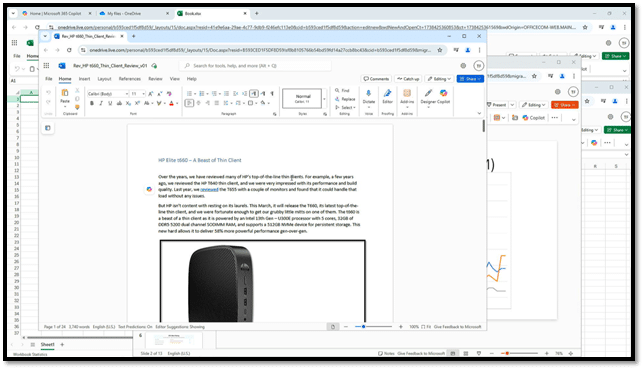
Task: Switch to the Insert ribbon tab
Action: (x=84, y=79)
